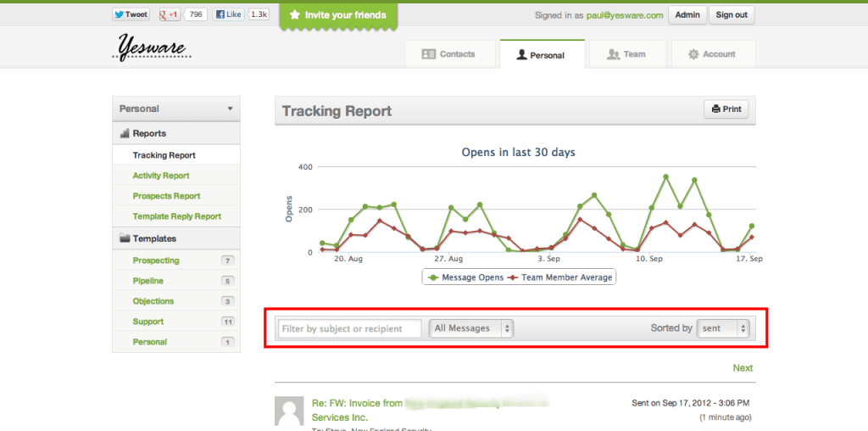
Task: Open the Account tab
Action: [712, 54]
